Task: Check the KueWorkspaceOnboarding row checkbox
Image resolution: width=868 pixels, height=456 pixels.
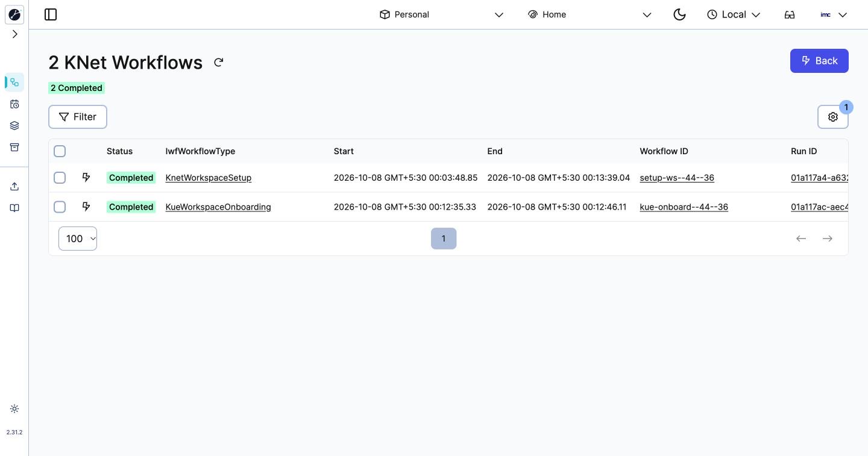Action: pos(60,207)
